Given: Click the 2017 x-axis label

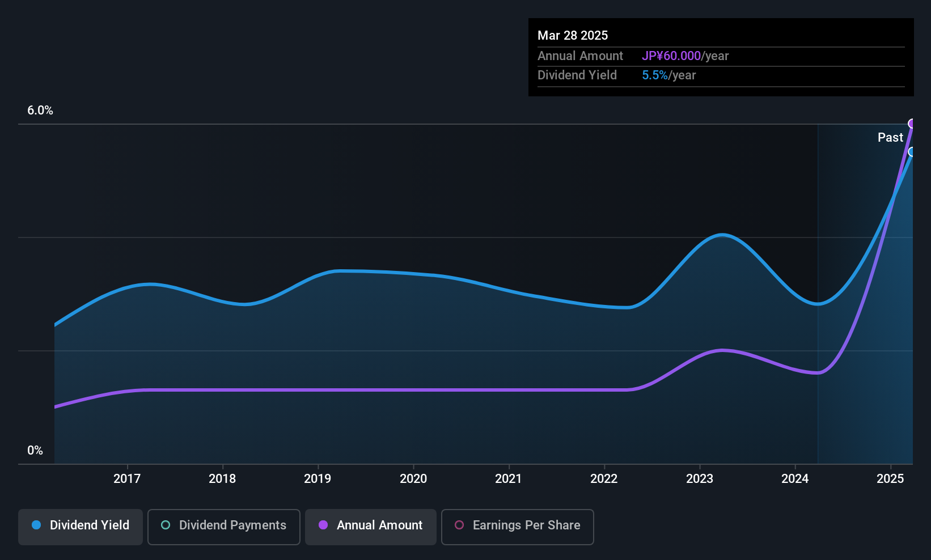Looking at the screenshot, I should pyautogui.click(x=127, y=478).
